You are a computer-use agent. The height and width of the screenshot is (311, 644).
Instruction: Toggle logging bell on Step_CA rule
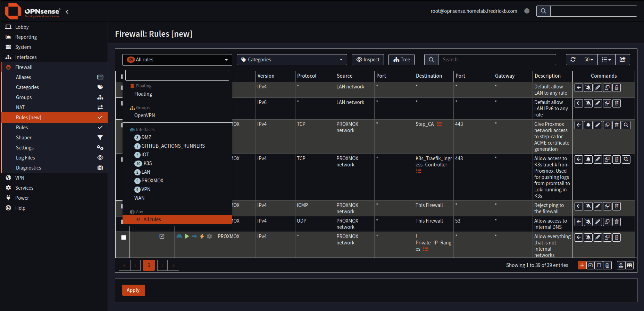(588, 125)
